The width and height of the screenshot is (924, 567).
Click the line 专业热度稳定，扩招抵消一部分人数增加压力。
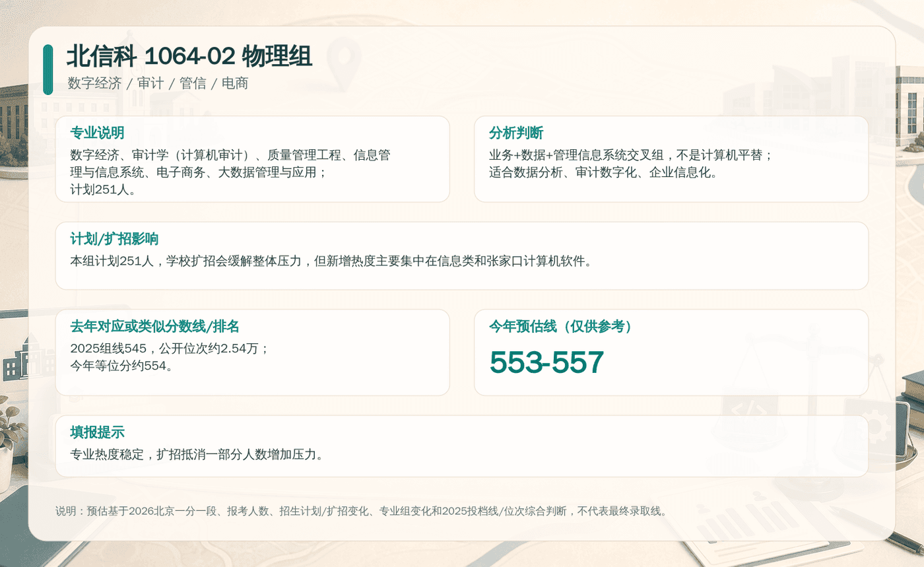coord(197,454)
